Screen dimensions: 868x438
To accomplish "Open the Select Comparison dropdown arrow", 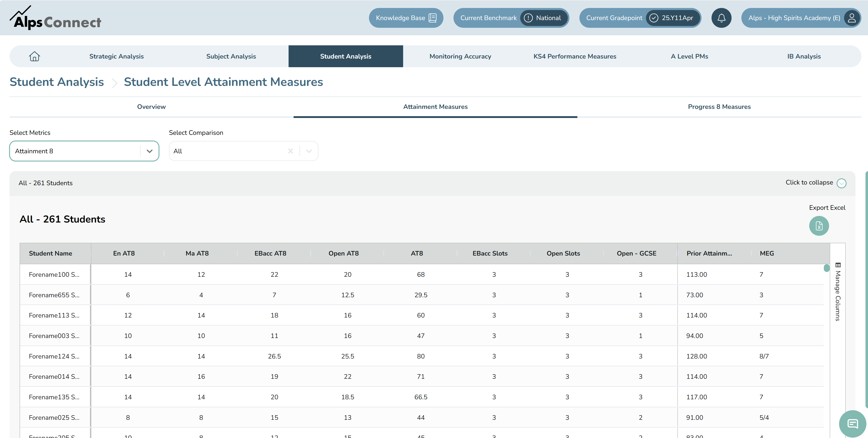I will click(309, 151).
